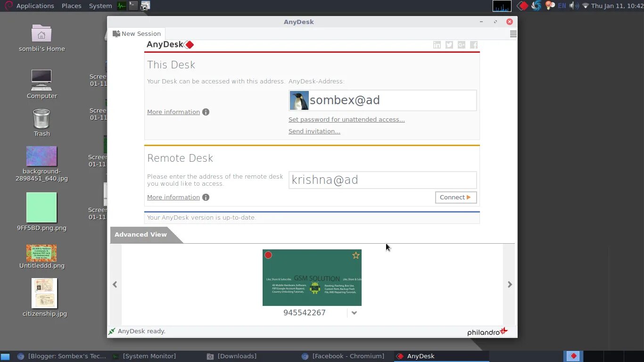Select 9FF5BD.png.png file on desktop

41,212
